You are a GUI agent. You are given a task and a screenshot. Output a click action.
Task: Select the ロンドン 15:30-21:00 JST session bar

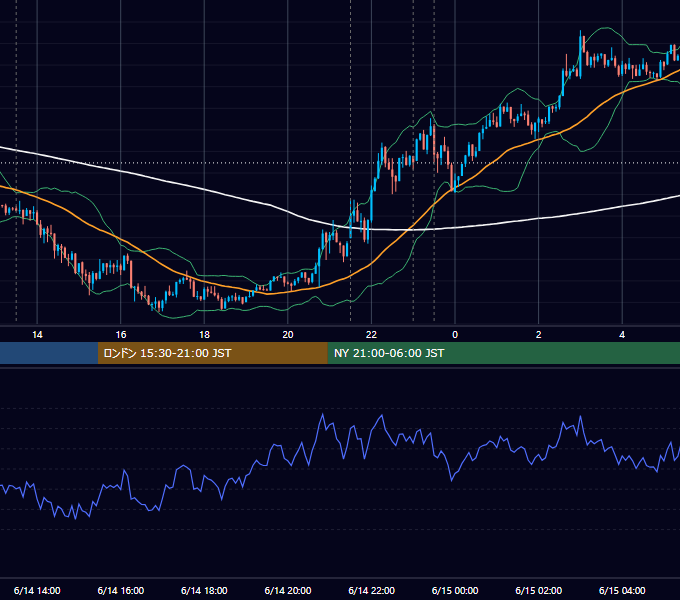[212, 353]
